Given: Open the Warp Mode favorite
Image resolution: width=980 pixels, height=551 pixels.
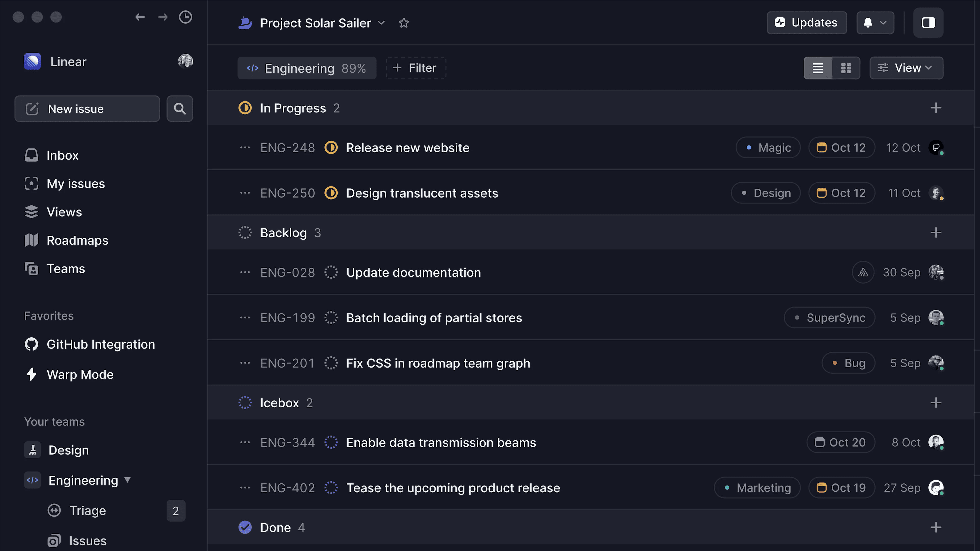Looking at the screenshot, I should pos(69,375).
